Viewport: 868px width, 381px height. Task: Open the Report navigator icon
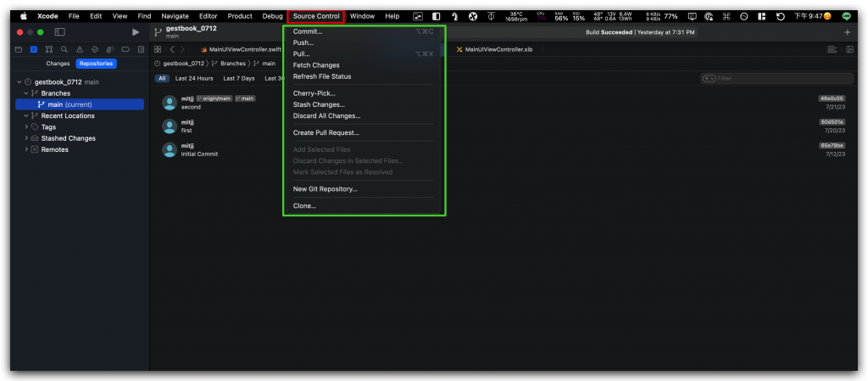click(141, 49)
